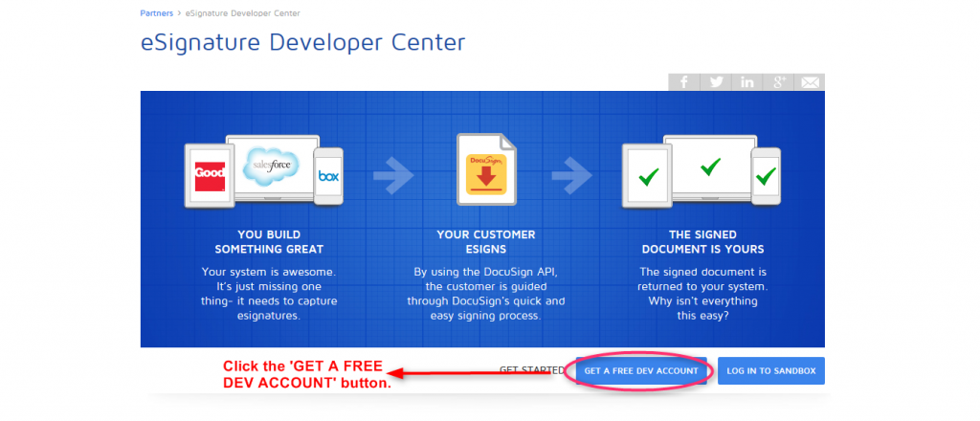Share the page on Google Plus
Screen dimensions: 980x421
[x=778, y=82]
